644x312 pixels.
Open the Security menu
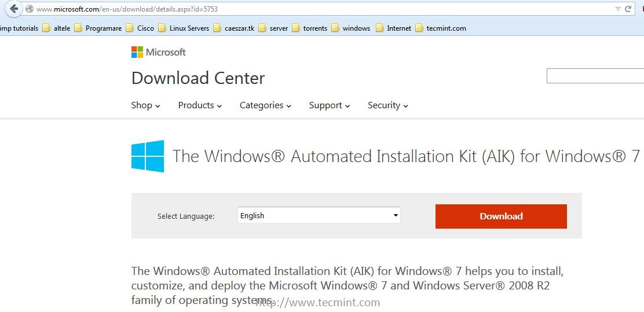pyautogui.click(x=388, y=105)
